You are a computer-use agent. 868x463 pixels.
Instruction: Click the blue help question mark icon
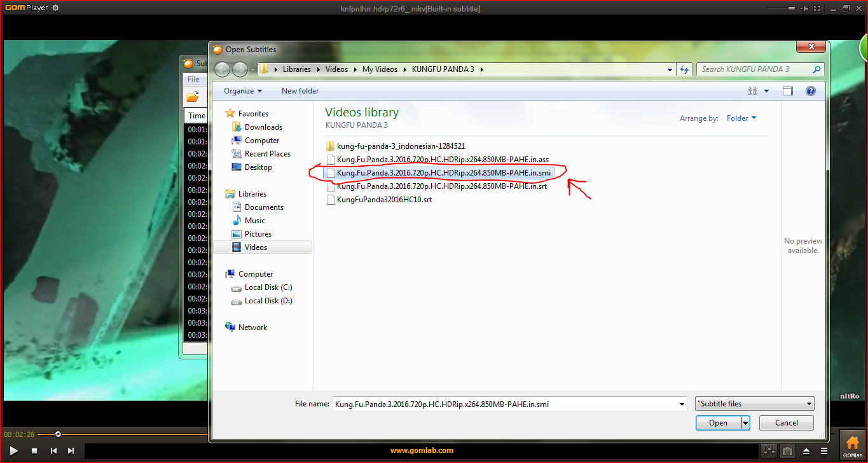[x=811, y=91]
